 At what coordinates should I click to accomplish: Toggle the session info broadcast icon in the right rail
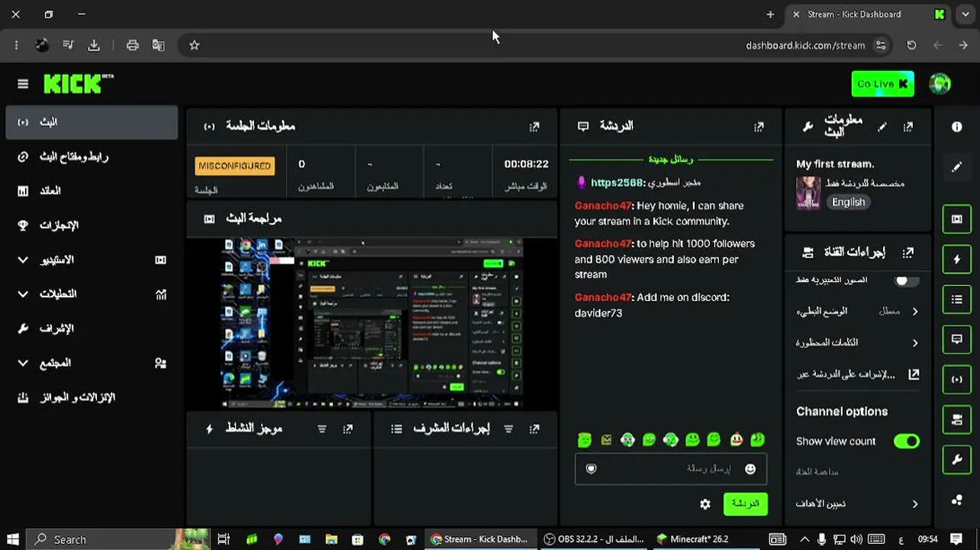957,379
